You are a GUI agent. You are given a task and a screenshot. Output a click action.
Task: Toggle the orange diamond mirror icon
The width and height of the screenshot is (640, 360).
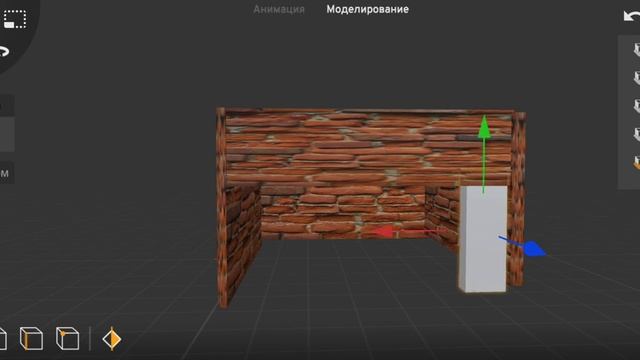pos(111,339)
